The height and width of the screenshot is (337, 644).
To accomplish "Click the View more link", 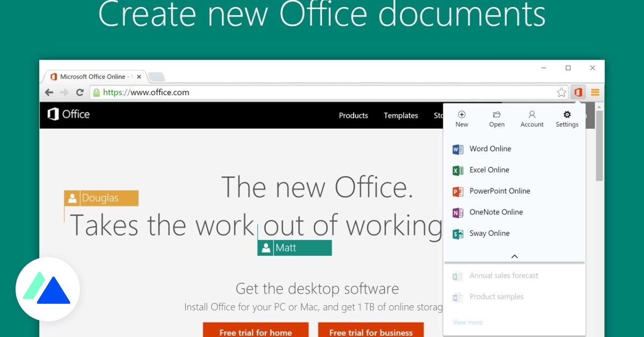I will pyautogui.click(x=467, y=322).
